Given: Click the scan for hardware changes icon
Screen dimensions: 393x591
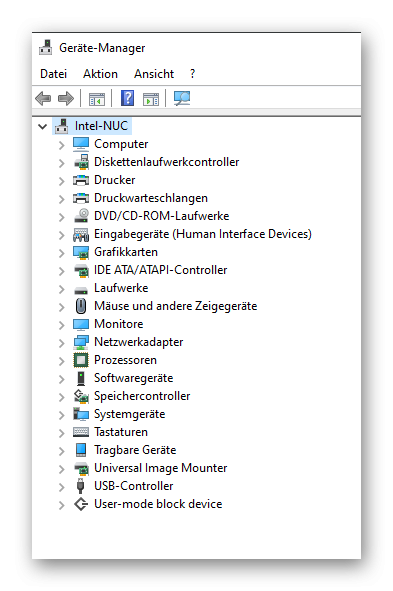Looking at the screenshot, I should click(x=182, y=98).
